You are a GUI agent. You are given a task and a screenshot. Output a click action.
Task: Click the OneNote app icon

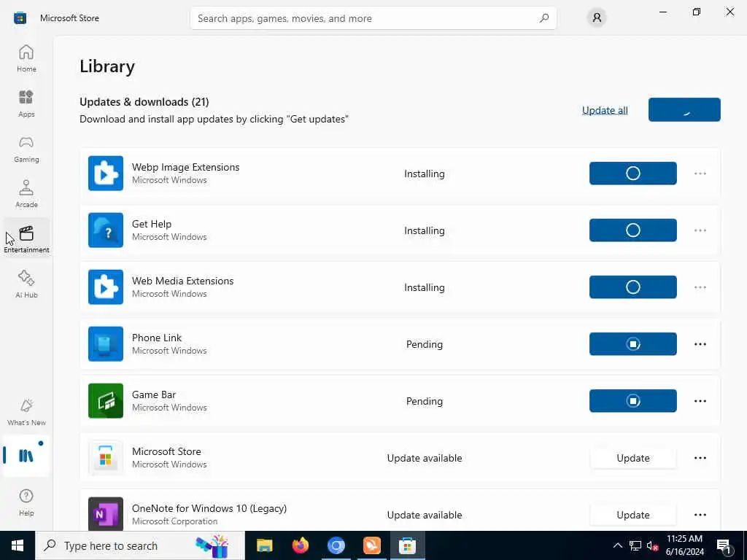(106, 514)
